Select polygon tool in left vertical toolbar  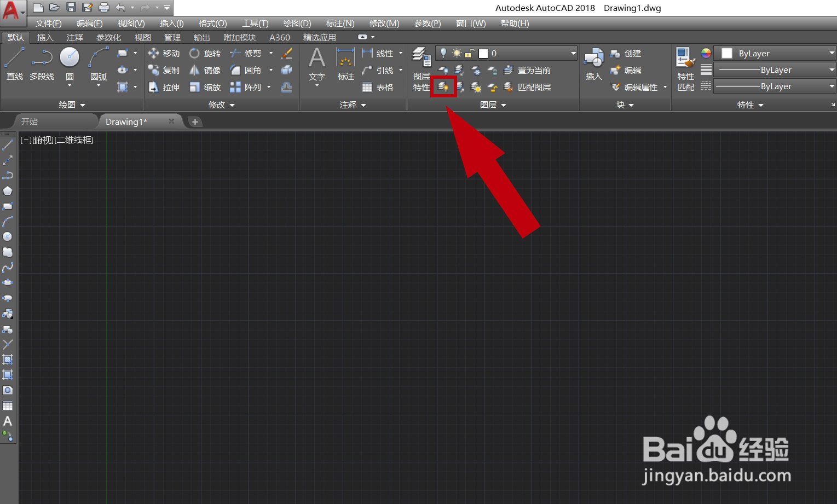[x=8, y=191]
